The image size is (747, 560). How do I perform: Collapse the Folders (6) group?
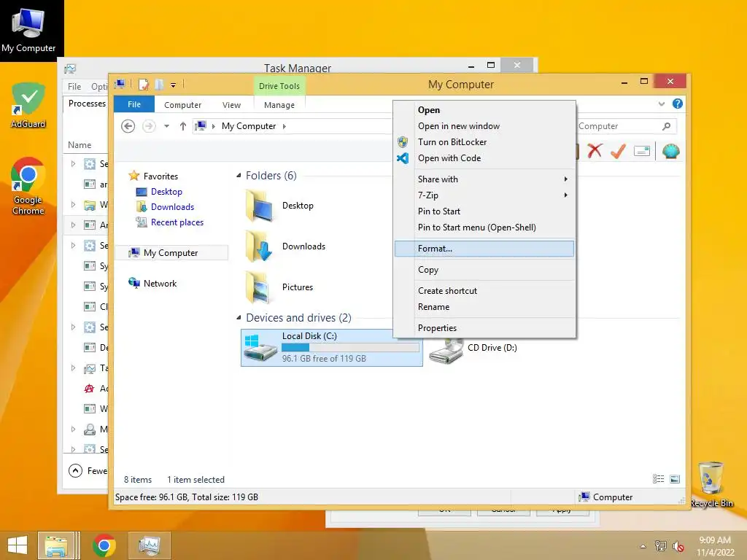239,176
